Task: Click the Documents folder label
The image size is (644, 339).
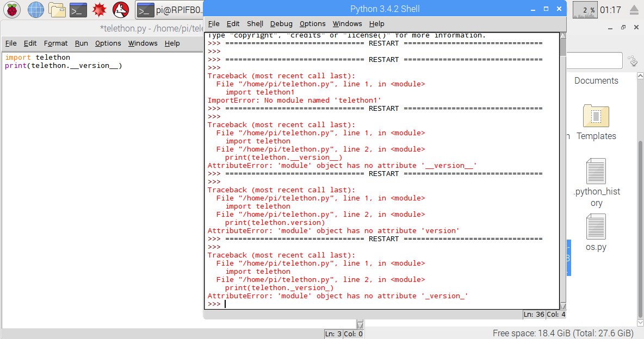Action: click(596, 80)
